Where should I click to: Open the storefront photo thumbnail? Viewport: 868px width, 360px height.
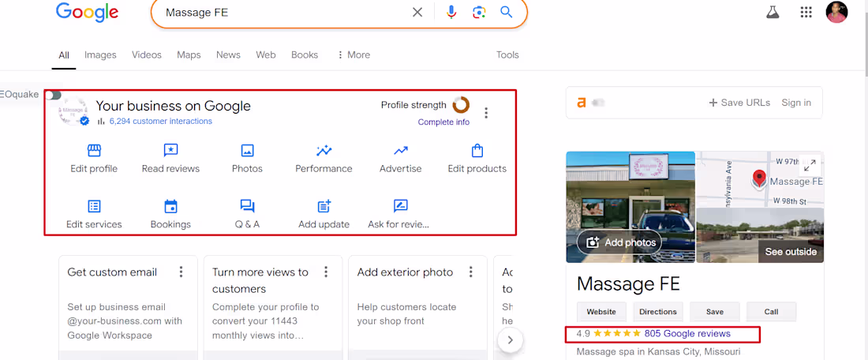point(630,207)
